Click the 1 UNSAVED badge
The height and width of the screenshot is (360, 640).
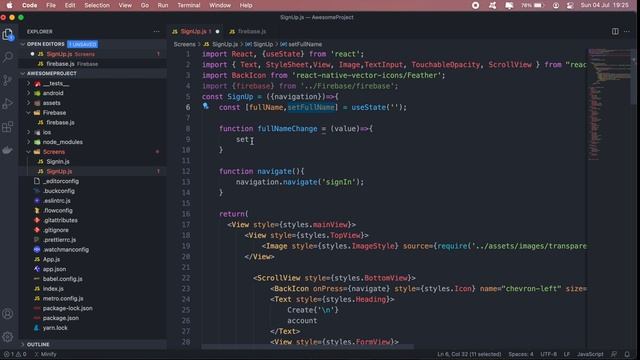[x=83, y=44]
